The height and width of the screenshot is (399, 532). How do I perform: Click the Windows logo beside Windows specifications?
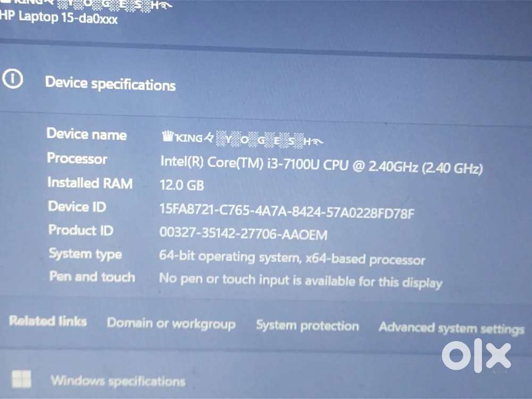click(21, 379)
